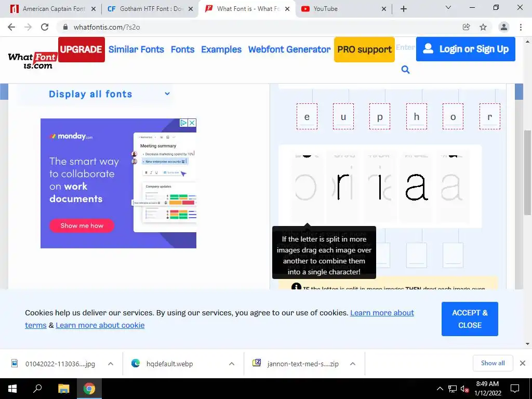Open the Learn more about cookie link
The height and width of the screenshot is (399, 532).
[100, 325]
